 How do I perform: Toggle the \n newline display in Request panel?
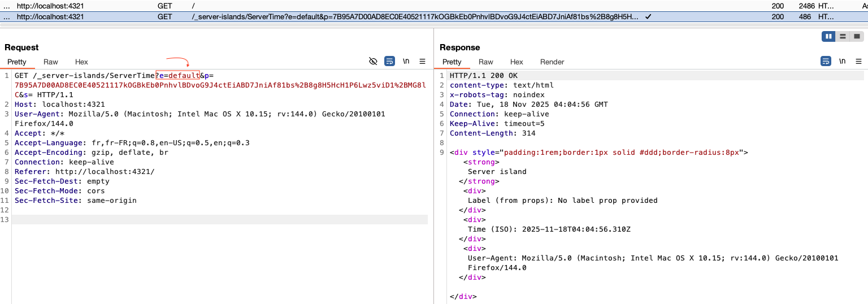[x=406, y=61]
